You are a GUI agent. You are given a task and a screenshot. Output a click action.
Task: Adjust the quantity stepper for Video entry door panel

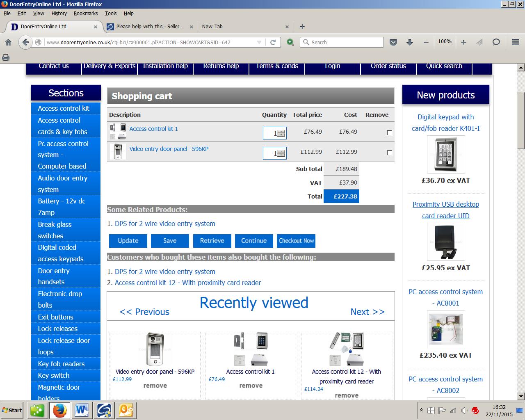tap(281, 153)
